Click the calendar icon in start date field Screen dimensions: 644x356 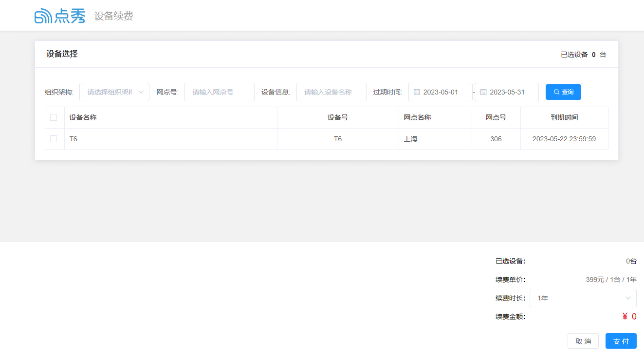click(417, 92)
